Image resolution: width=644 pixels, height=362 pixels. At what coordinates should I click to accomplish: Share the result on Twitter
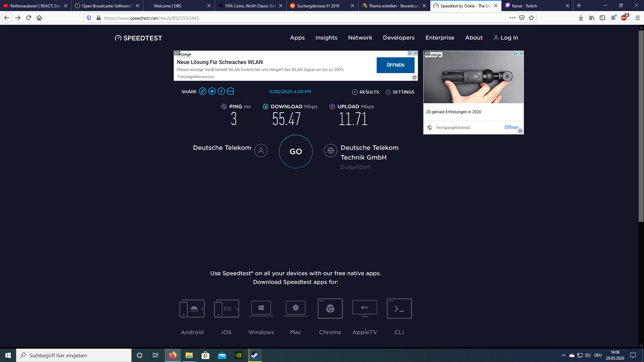pyautogui.click(x=212, y=91)
